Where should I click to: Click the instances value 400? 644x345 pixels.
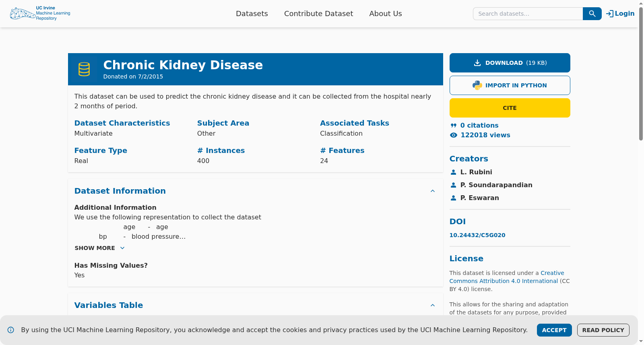click(203, 161)
